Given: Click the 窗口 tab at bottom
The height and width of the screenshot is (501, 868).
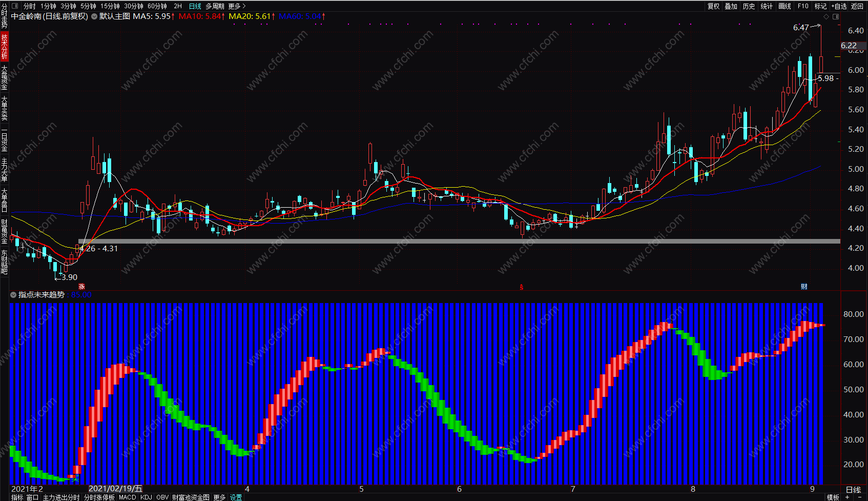Looking at the screenshot, I should point(32,497).
